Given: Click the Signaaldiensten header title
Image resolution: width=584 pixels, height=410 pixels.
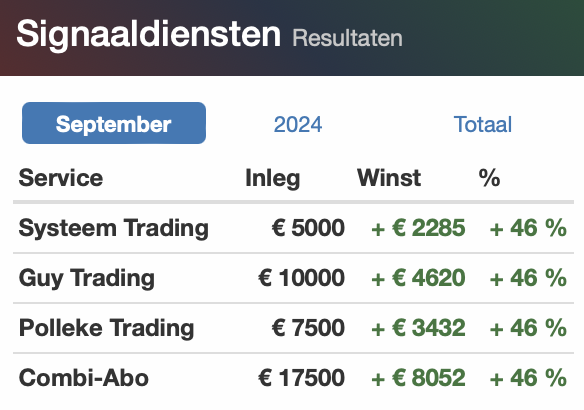Looking at the screenshot, I should pyautogui.click(x=148, y=35).
